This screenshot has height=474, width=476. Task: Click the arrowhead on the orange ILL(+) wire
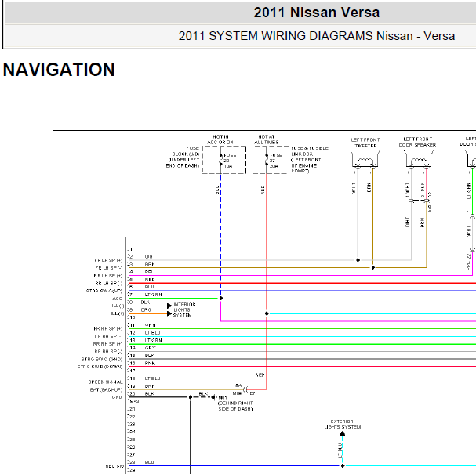click(x=169, y=313)
